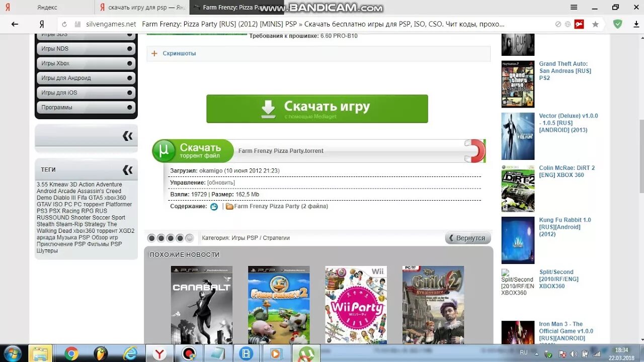Click the blue icon next to Содержание
644x362 pixels.
point(214,207)
